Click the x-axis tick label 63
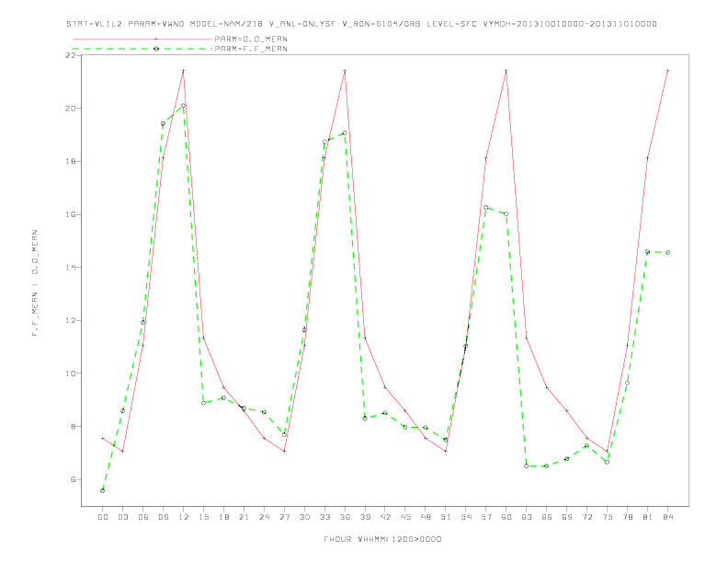Image resolution: width=728 pixels, height=563 pixels. pyautogui.click(x=527, y=517)
